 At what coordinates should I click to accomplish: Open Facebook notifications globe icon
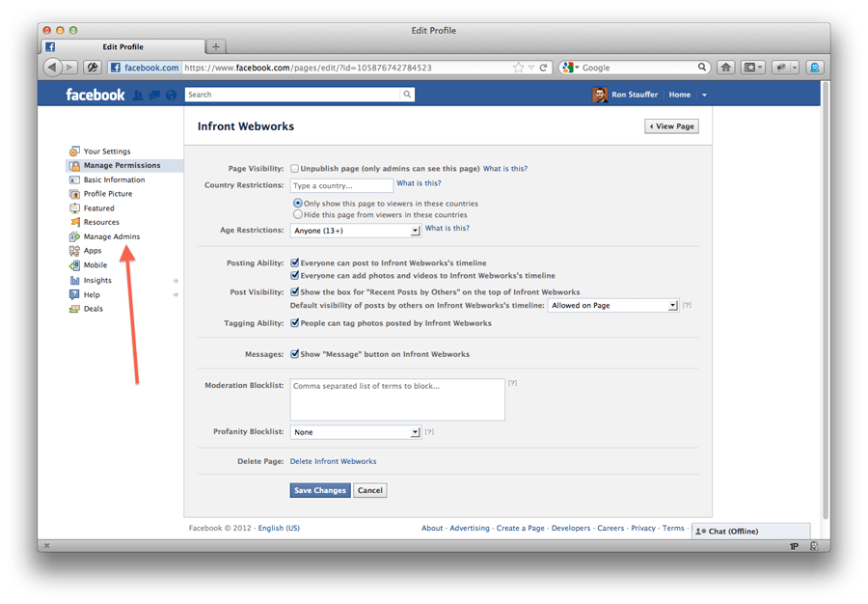[x=171, y=96]
